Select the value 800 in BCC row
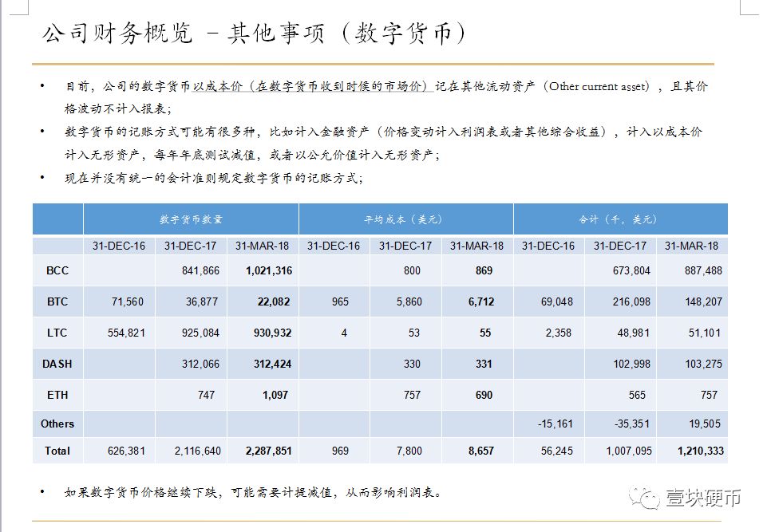The image size is (767, 532). [412, 271]
